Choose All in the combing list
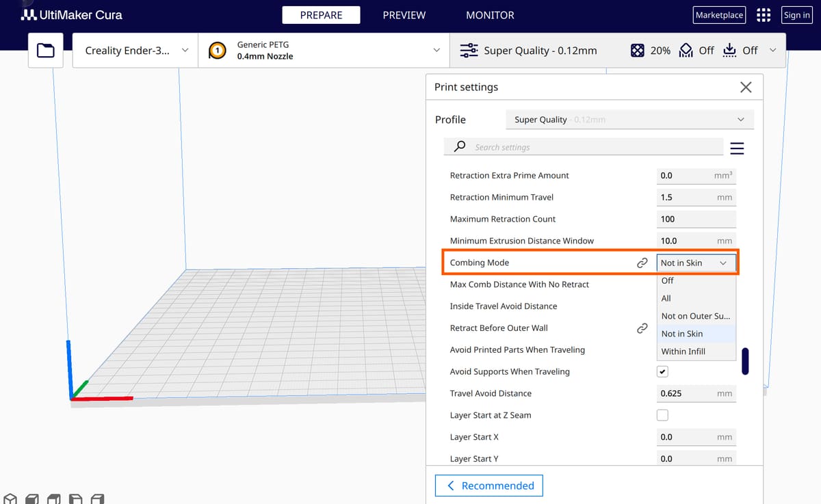Screen dimensions: 821x504 696,298
